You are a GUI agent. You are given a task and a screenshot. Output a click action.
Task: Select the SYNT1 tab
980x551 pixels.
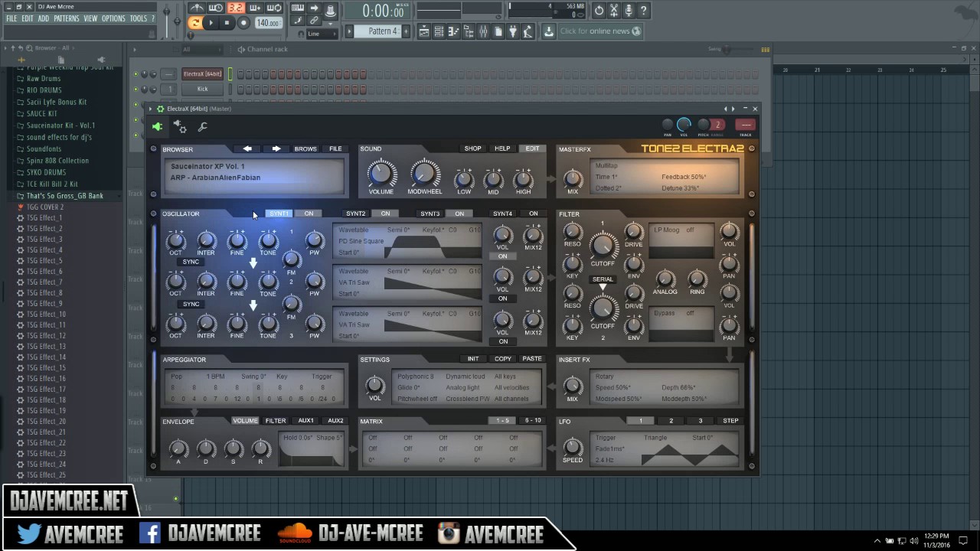pyautogui.click(x=279, y=214)
